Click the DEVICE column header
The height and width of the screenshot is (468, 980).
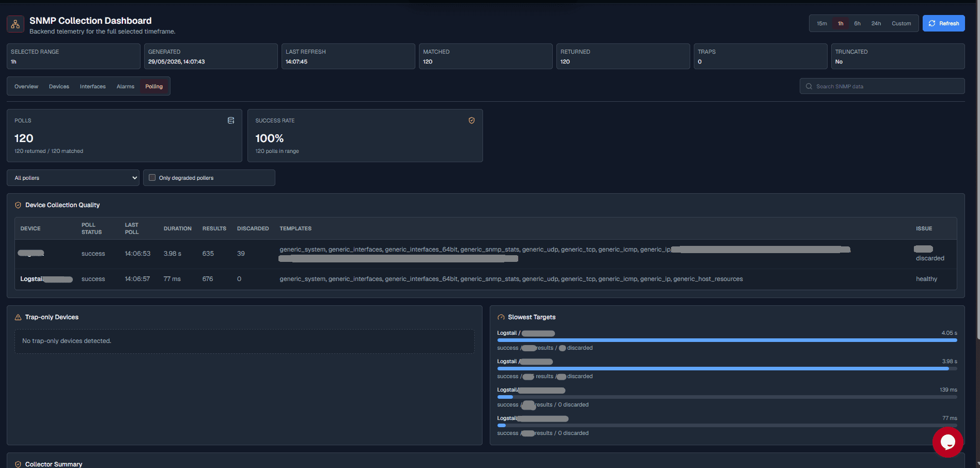30,228
